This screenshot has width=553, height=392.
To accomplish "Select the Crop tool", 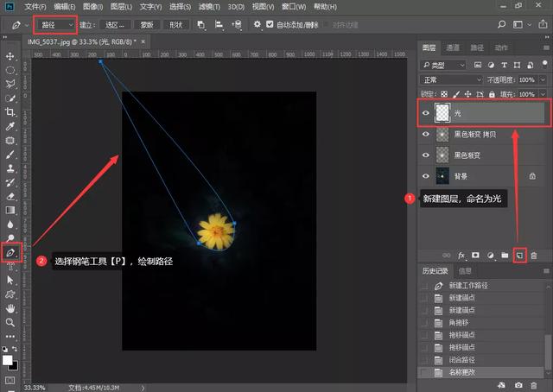I will click(x=10, y=112).
